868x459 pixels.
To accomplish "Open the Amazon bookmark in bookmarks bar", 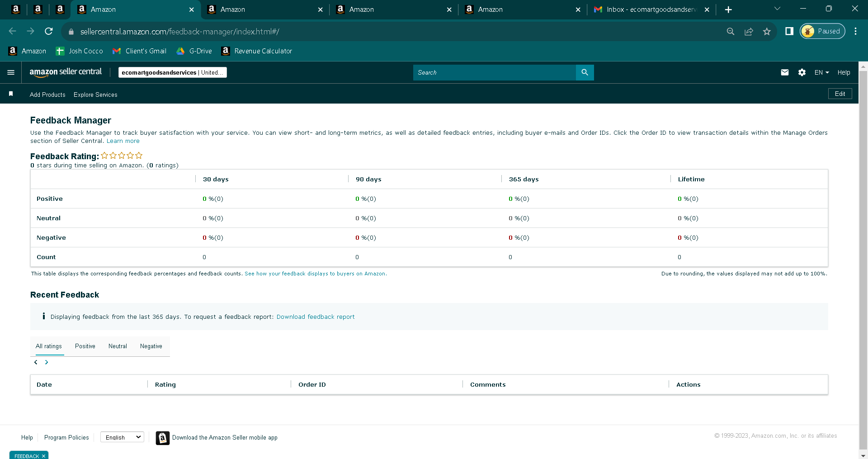I will pyautogui.click(x=28, y=51).
